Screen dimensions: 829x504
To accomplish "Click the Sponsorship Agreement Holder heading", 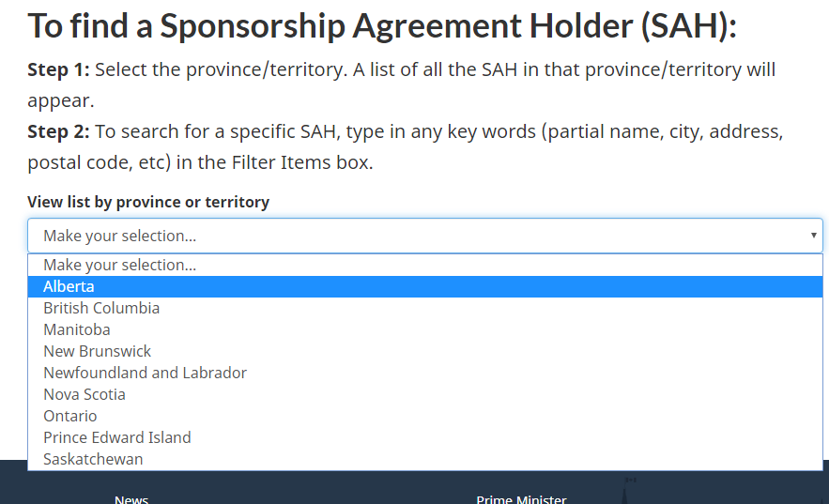I will pos(382,25).
